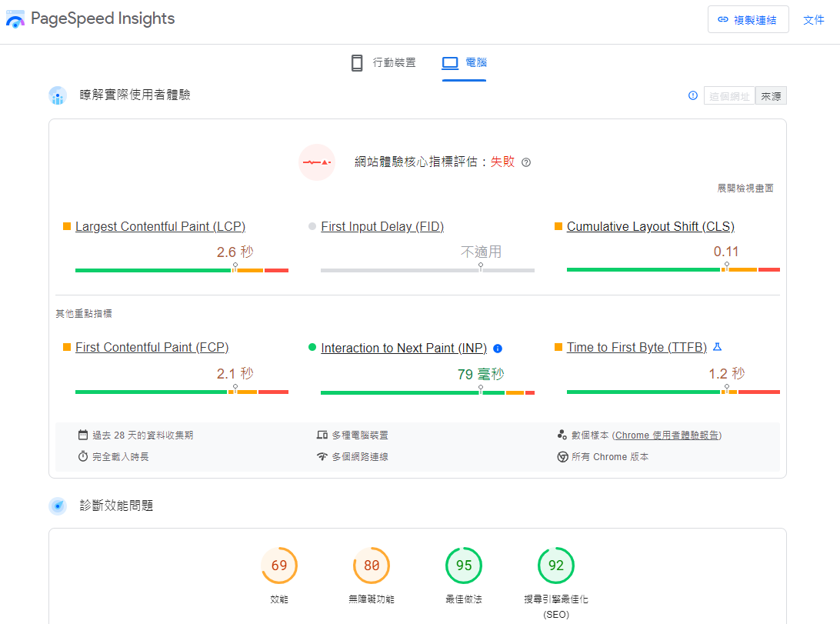
Task: Click the devices icon for 多種電腦裝置
Action: click(x=322, y=435)
